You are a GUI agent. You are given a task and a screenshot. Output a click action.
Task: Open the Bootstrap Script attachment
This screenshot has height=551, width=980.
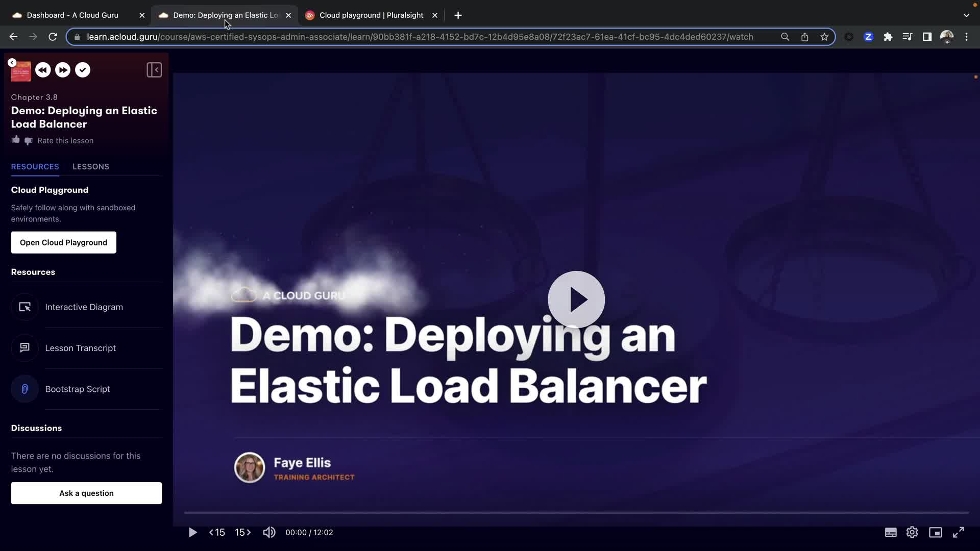(x=78, y=389)
